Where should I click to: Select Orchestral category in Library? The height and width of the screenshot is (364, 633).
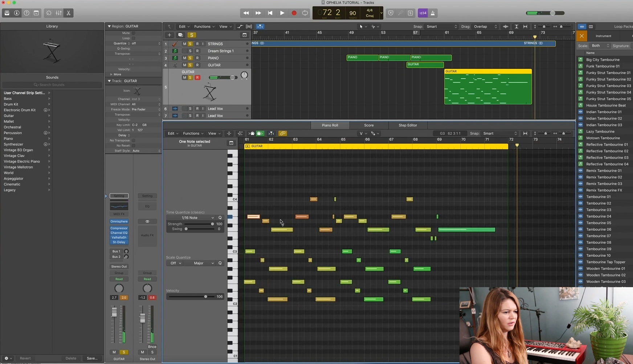pyautogui.click(x=27, y=127)
